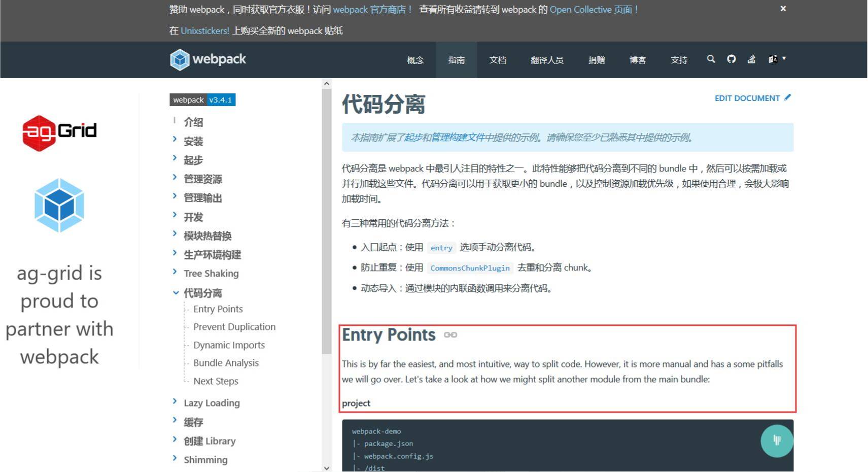Follow the Unixstickers! link
This screenshot has width=868, height=472.
tap(205, 31)
